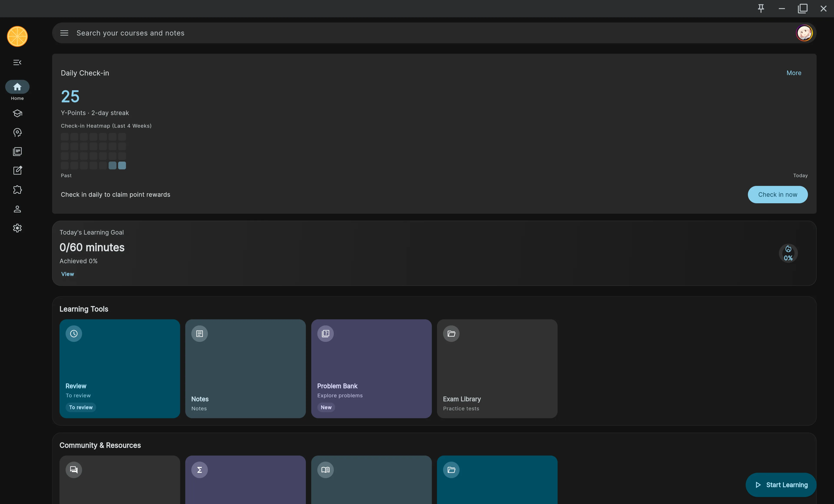This screenshot has height=504, width=834.
Task: Click the brain head sidebar icon
Action: 17,132
